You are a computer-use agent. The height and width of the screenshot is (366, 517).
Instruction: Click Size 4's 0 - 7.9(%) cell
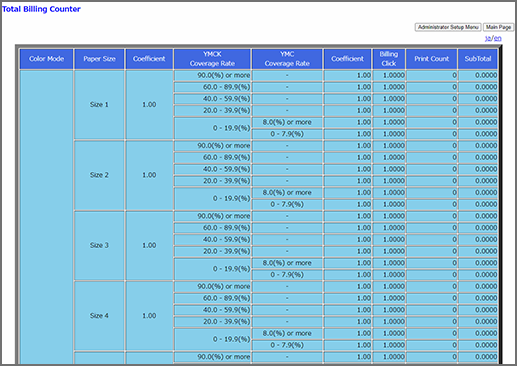pyautogui.click(x=287, y=345)
